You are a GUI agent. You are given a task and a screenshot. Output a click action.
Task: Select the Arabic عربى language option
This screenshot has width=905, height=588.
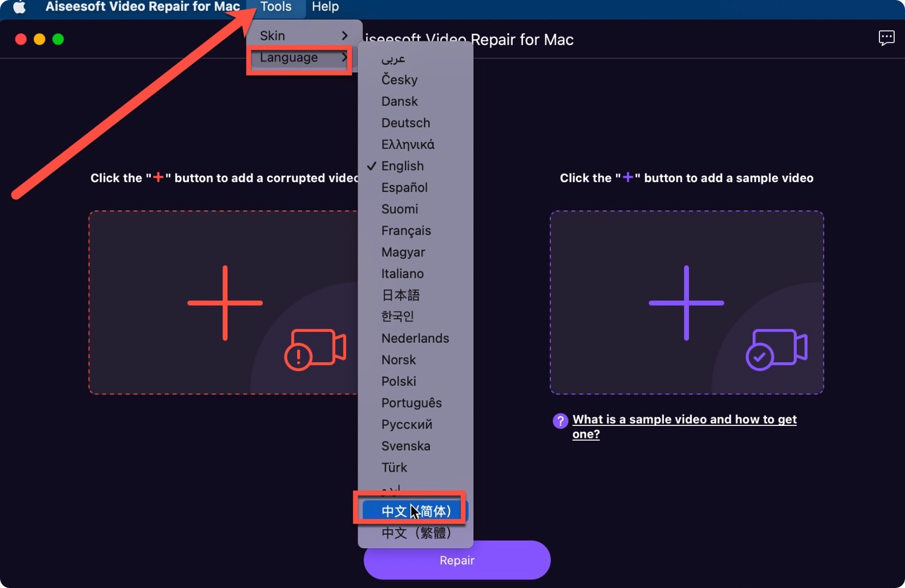pyautogui.click(x=415, y=59)
